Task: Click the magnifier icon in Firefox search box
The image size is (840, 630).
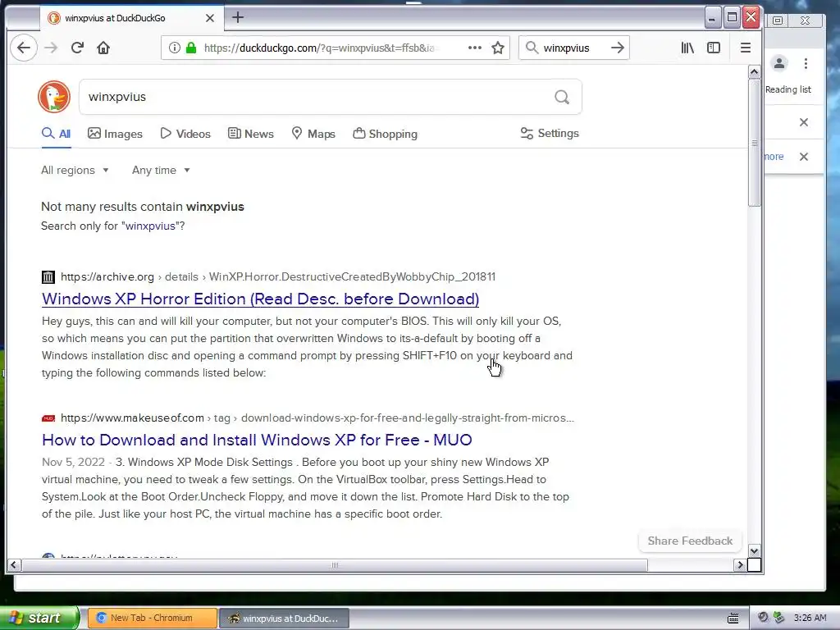Action: [532, 48]
